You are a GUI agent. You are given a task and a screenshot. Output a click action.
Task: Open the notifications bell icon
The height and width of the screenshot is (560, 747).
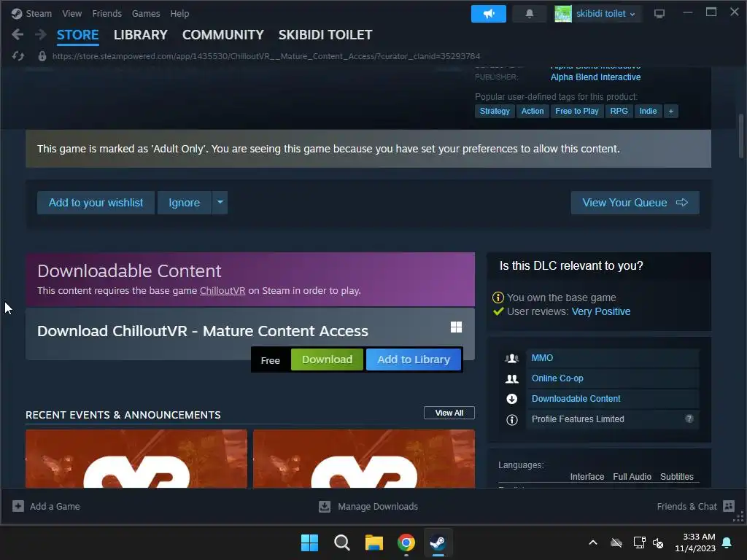coord(530,14)
